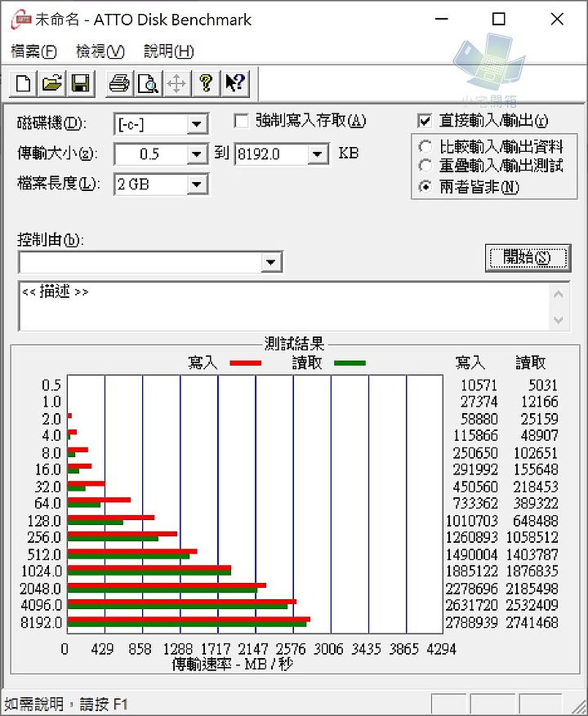
Task: Click the read value 2741468
Action: (x=532, y=622)
